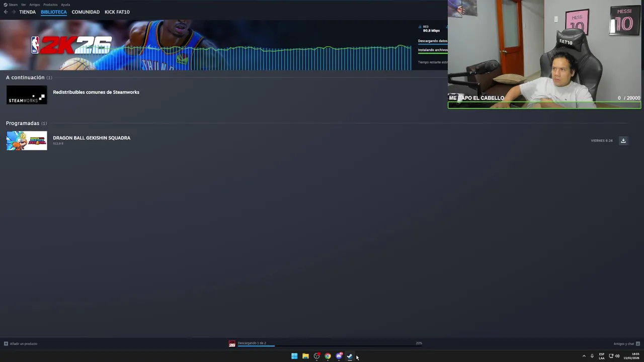Open Descargando 1 de 2 downloads status
The width and height of the screenshot is (644, 362).
[x=252, y=343]
